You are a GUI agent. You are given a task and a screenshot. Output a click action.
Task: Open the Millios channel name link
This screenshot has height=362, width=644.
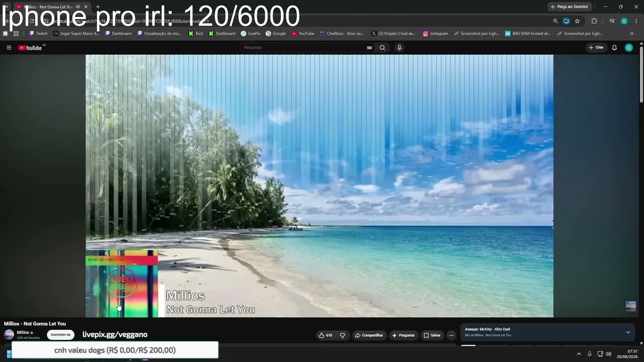(23, 332)
